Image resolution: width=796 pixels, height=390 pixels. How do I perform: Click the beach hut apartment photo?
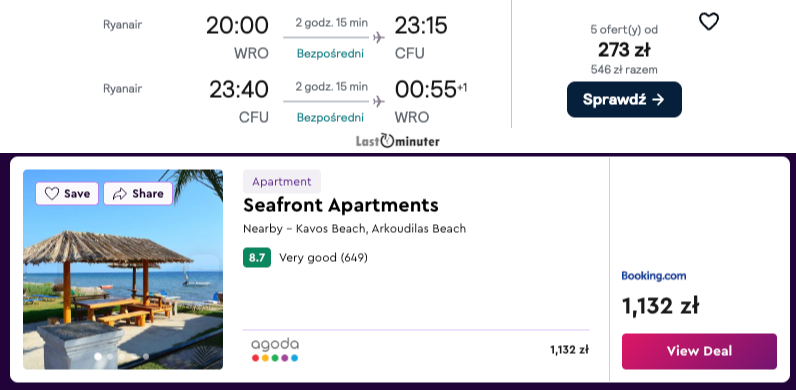click(123, 269)
